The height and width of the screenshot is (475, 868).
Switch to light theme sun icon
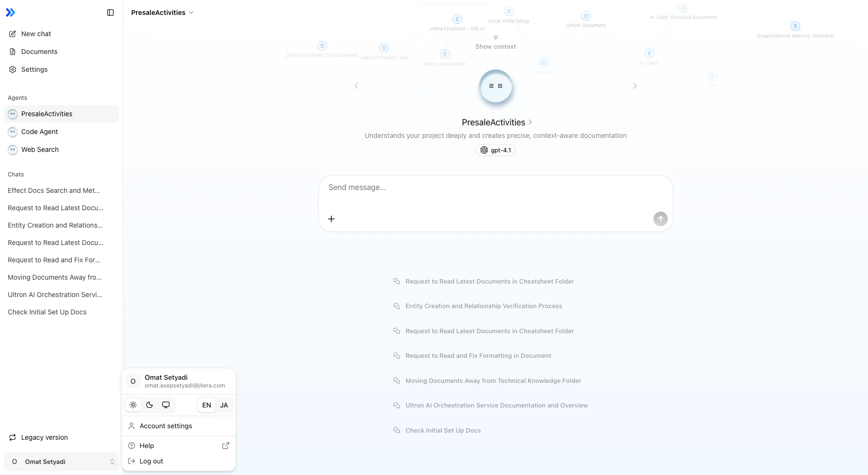pos(133,405)
